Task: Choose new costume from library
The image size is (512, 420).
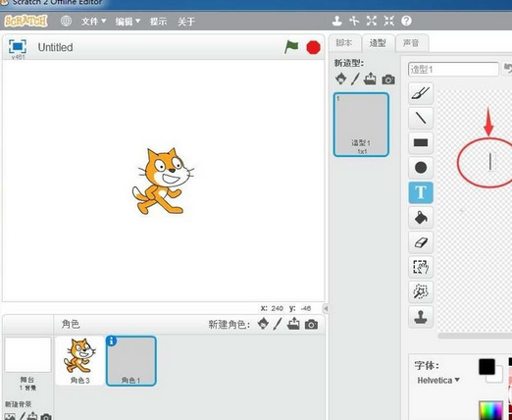Action: (341, 79)
